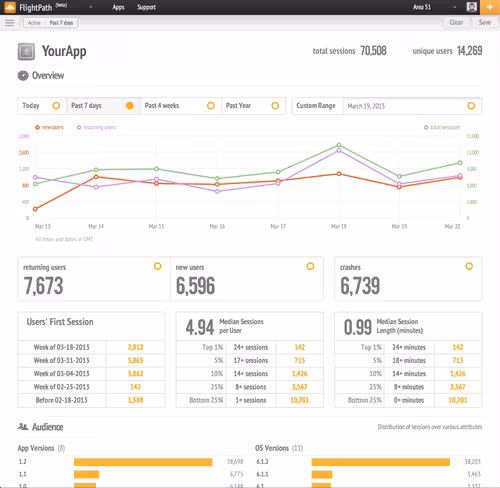The height and width of the screenshot is (488, 500).
Task: Click the Audience people icon
Action: (23, 426)
